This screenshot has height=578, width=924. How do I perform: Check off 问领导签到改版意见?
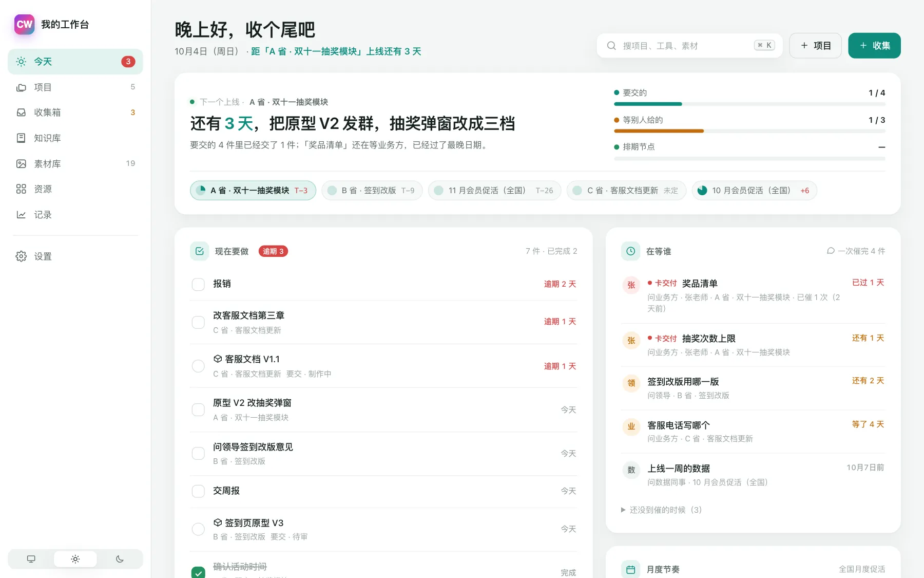coord(198,453)
